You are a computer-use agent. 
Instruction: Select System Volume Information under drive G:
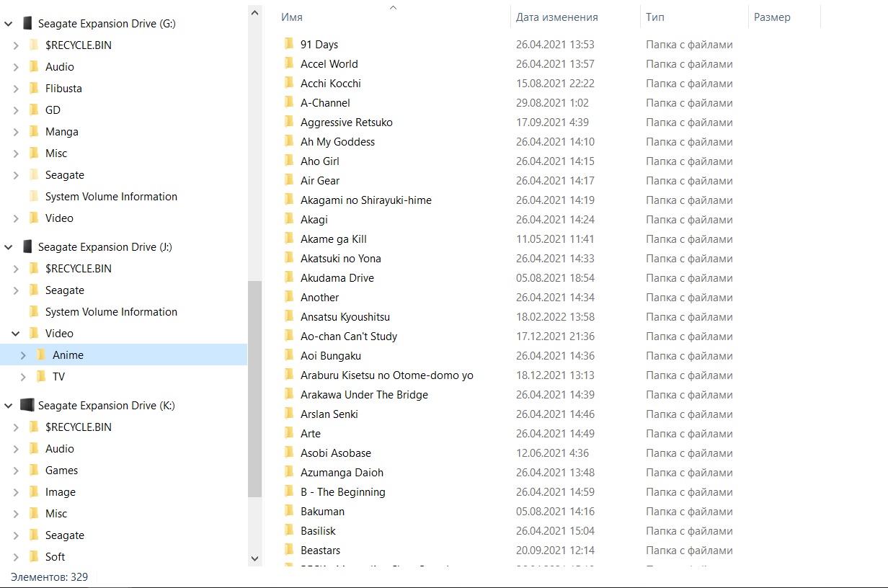click(x=111, y=197)
